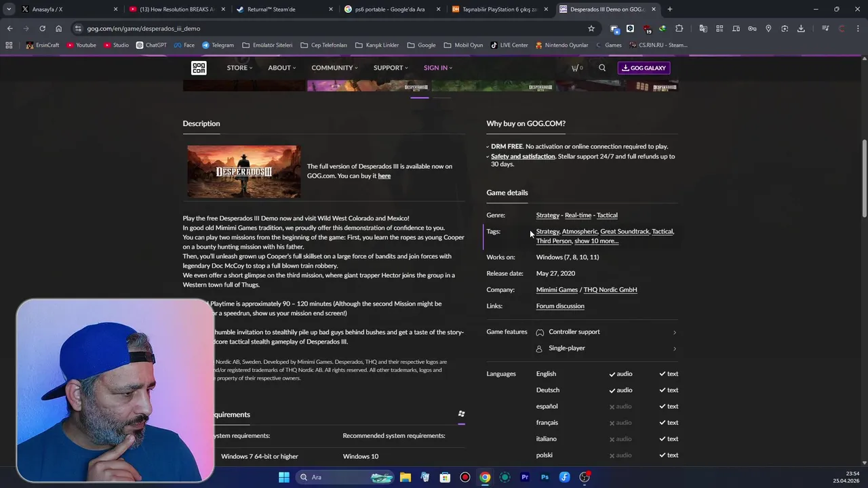Open the tab search dropdown arrow

pos(8,9)
